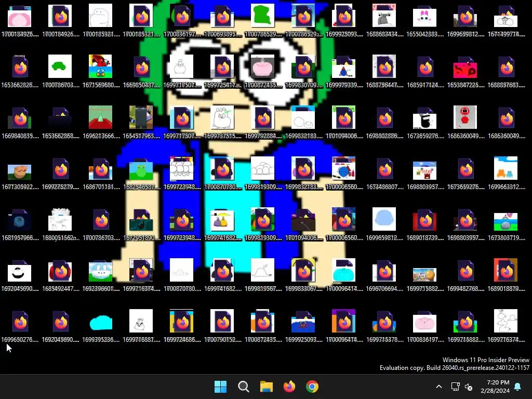This screenshot has width=532, height=399.
Task: Open taskbar Search
Action: [244, 387]
